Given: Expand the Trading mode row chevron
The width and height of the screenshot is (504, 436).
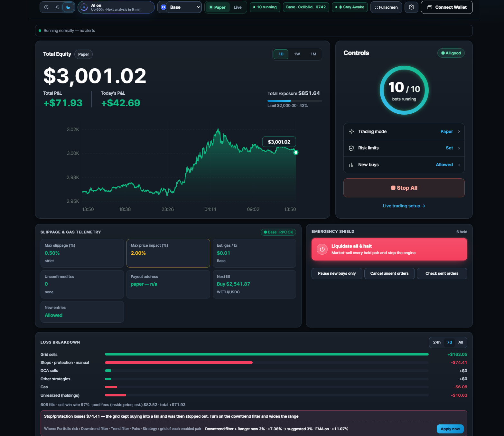Looking at the screenshot, I should [x=459, y=131].
